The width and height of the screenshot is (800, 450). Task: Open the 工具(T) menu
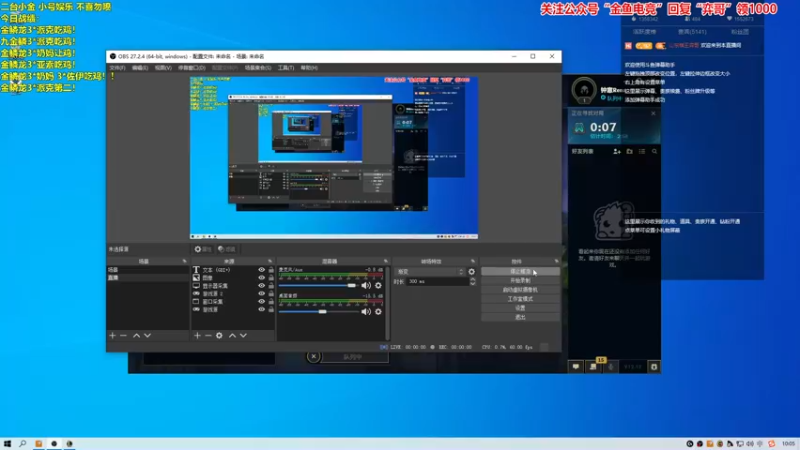click(286, 68)
